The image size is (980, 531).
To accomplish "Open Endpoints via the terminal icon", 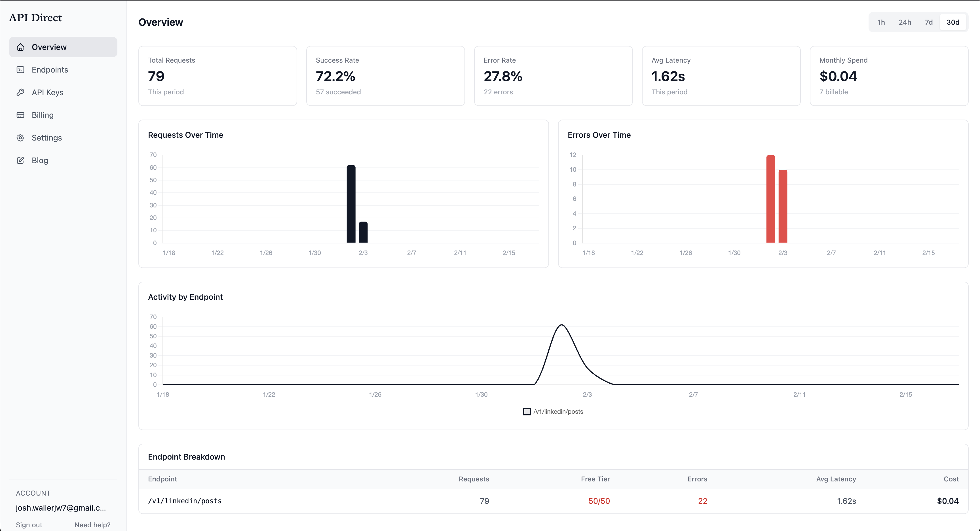I will coord(20,69).
